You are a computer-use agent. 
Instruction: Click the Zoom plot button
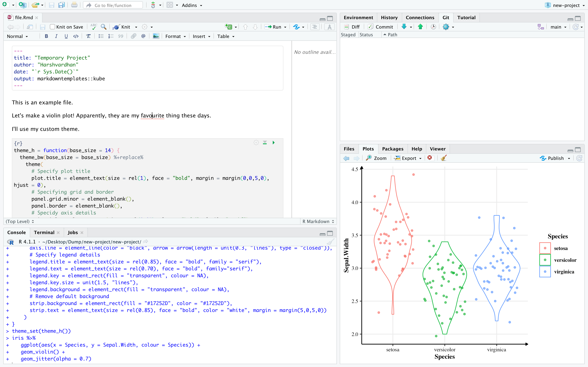point(376,158)
